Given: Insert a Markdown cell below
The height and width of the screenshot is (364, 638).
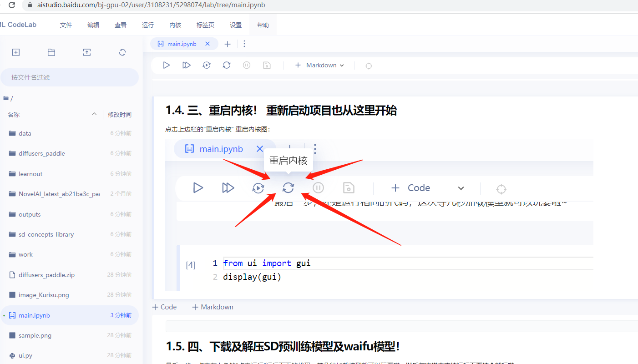Looking at the screenshot, I should tap(213, 307).
